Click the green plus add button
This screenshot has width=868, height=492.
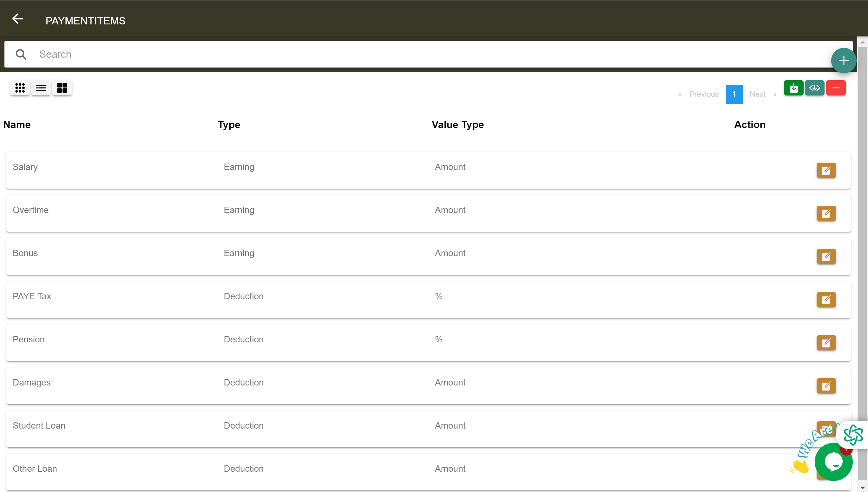(x=843, y=61)
